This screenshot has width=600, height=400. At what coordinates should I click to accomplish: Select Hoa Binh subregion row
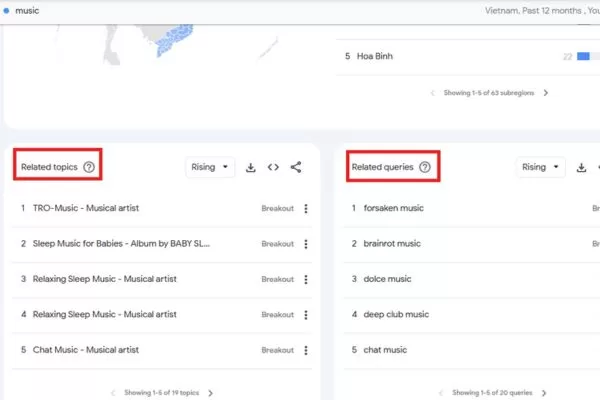point(468,57)
